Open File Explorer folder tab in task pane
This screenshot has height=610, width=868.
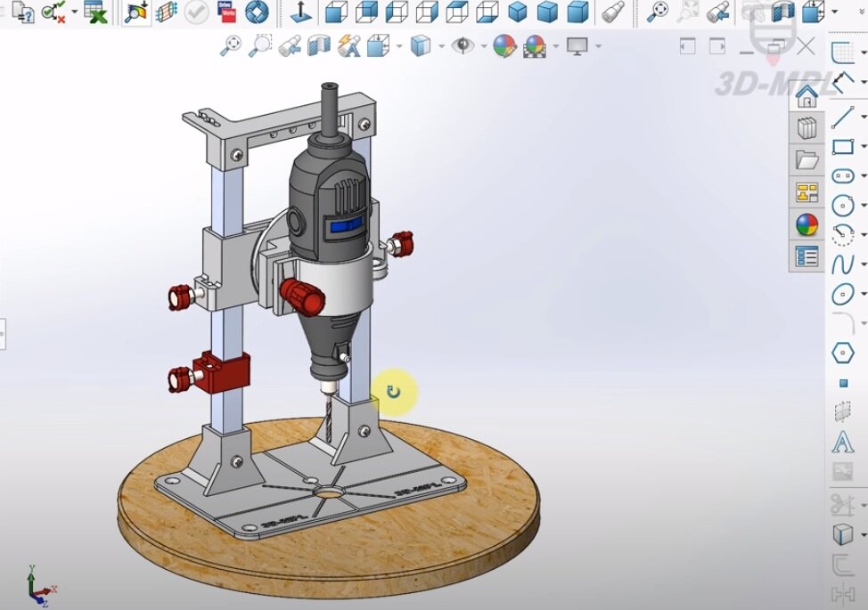807,160
